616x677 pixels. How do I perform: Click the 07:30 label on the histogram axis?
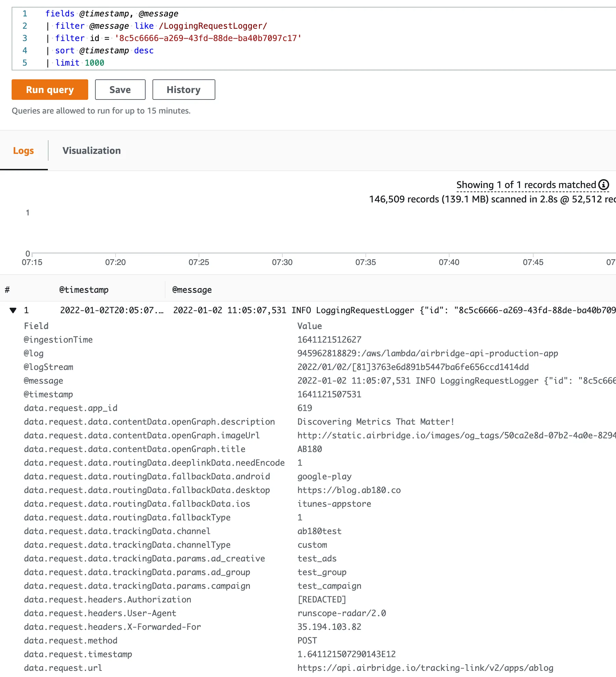click(x=282, y=262)
